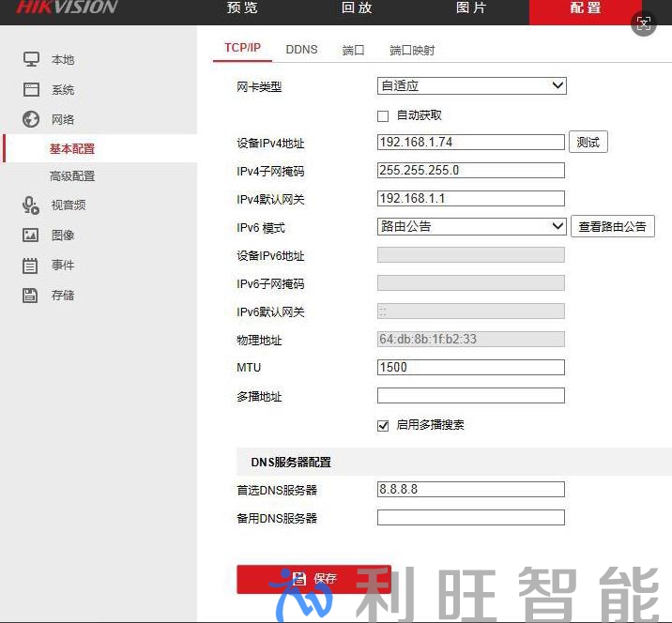Uncheck the 启用多播搜索 checkbox
Viewport: 672px width, 623px height.
tap(383, 425)
